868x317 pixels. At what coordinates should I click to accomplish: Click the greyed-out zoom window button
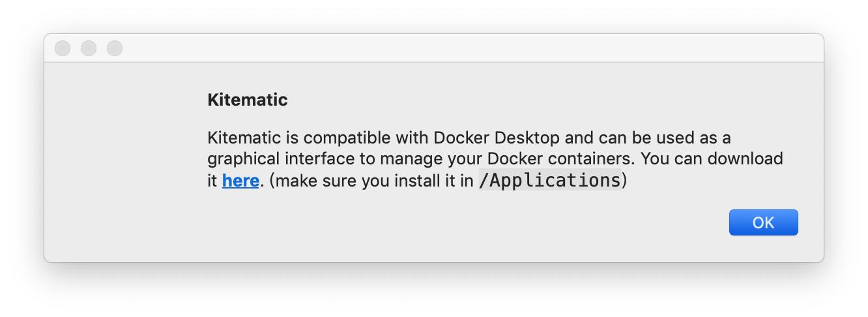(x=115, y=48)
